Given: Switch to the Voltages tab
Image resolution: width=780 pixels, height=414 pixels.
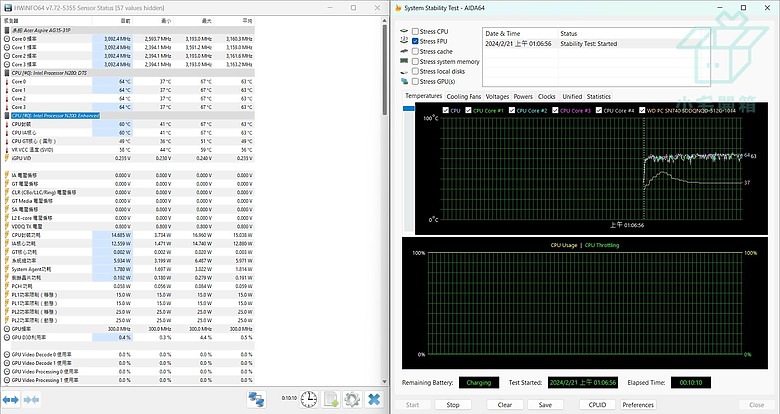Looking at the screenshot, I should coord(497,97).
